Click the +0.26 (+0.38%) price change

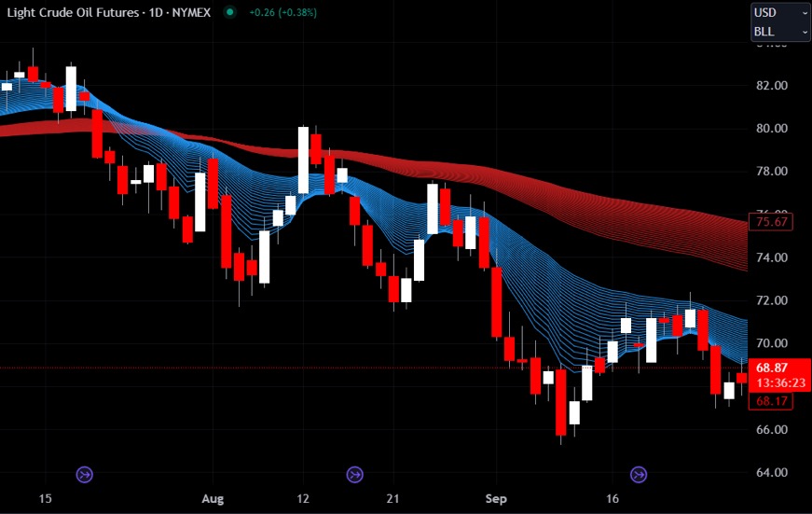pos(282,14)
